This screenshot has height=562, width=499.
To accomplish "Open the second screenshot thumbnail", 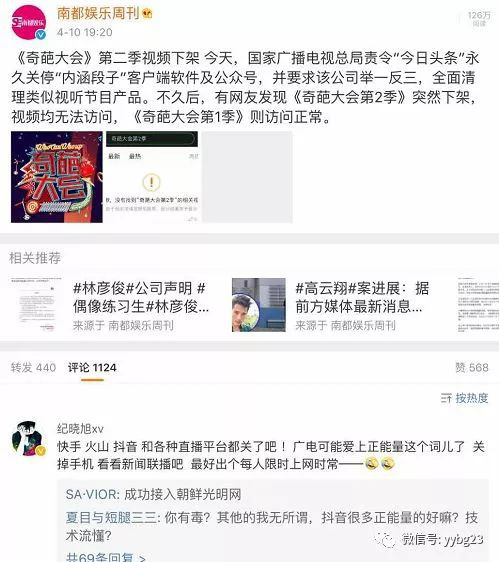I will tap(152, 177).
